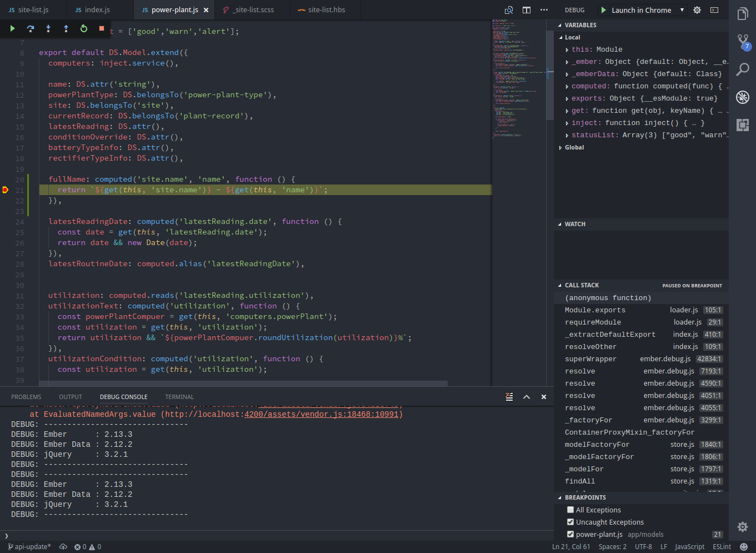Stop the debugging session
The width and height of the screenshot is (756, 553).
(x=101, y=28)
